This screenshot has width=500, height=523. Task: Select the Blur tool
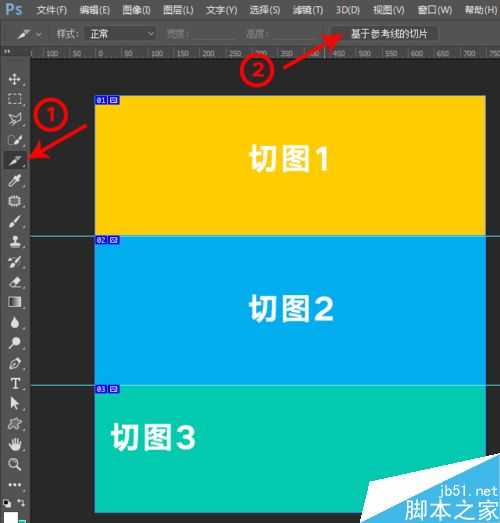(14, 323)
